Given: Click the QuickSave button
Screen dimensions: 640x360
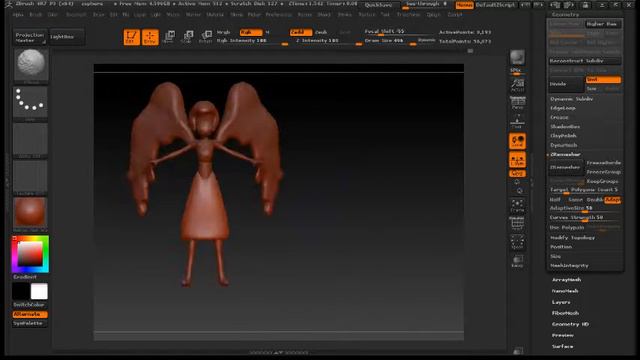Looking at the screenshot, I should pos(378,5).
